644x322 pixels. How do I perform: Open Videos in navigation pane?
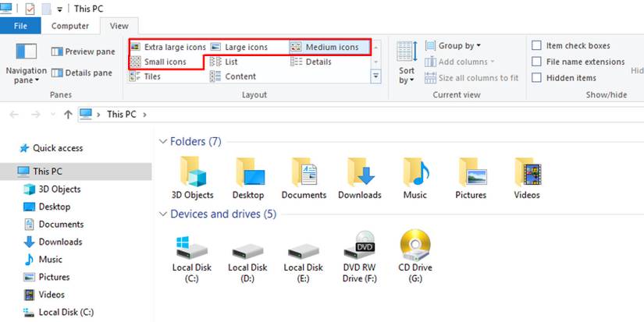44,295
